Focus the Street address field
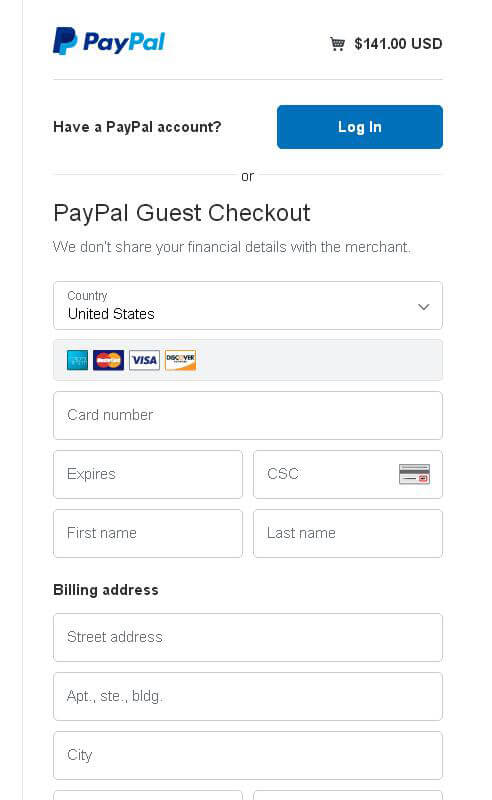Screen dimensions: 492x800 coord(248,638)
